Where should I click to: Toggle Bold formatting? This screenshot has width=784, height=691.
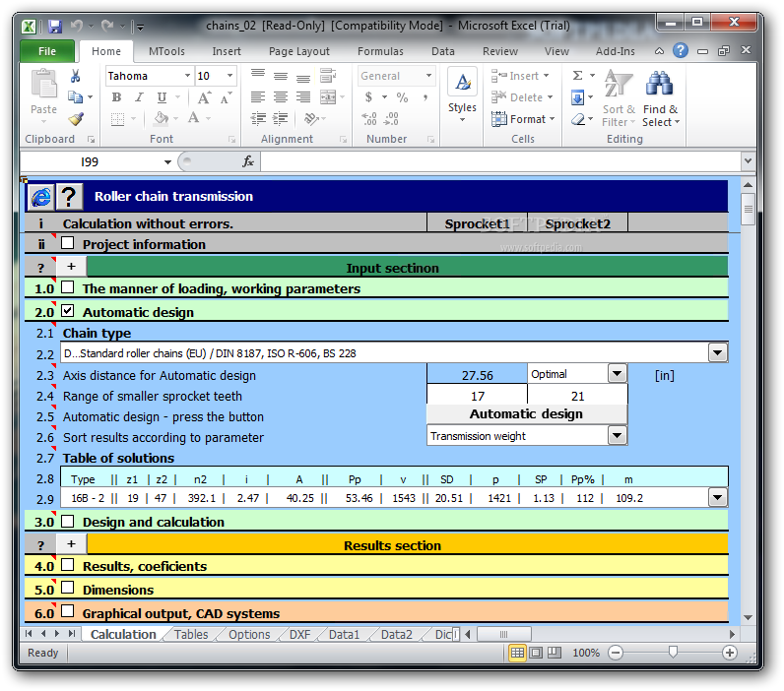tap(116, 96)
